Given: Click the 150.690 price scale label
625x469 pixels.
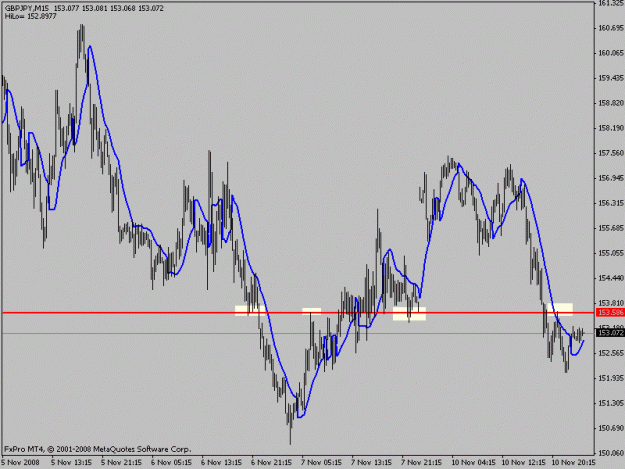Looking at the screenshot, I should point(611,428).
